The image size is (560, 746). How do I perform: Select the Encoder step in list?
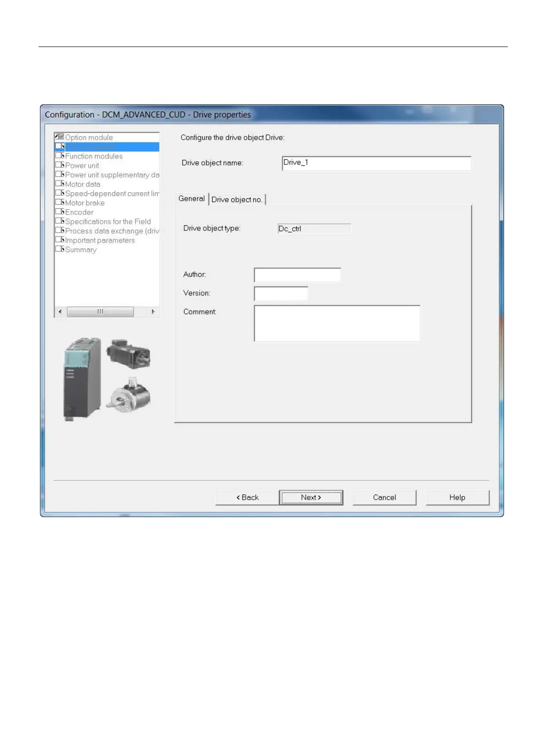[x=79, y=212]
